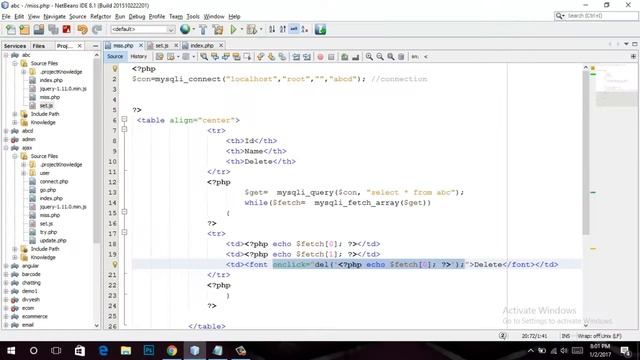
Task: Collapse code fold at line 7 tr tag
Action: 124,129
